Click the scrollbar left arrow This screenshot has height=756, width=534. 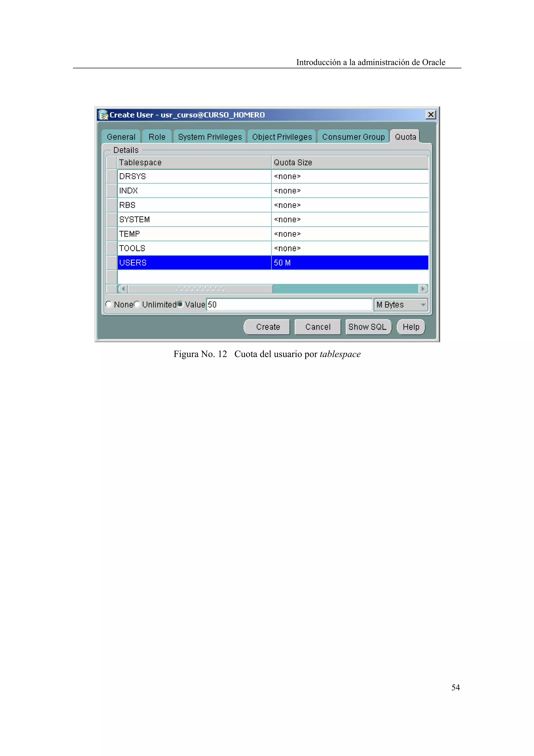coord(123,289)
